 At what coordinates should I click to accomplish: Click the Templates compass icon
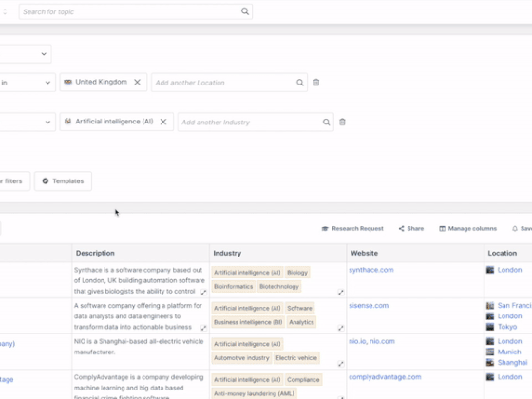(46, 180)
